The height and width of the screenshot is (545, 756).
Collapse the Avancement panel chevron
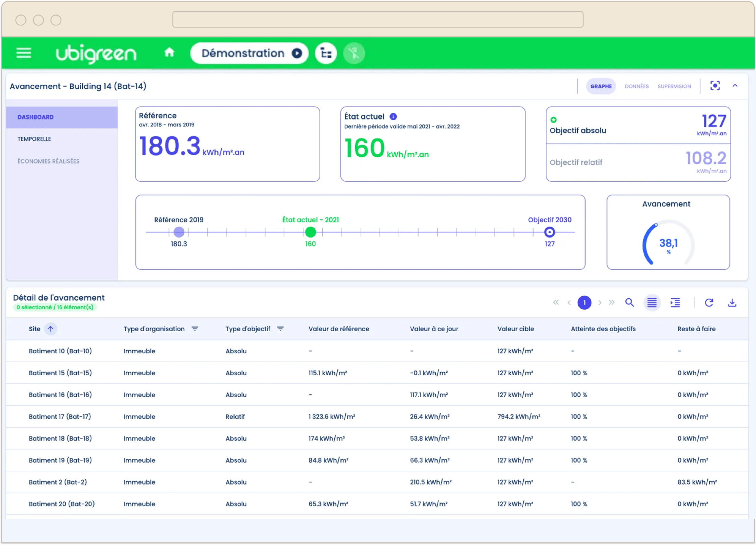tap(735, 86)
